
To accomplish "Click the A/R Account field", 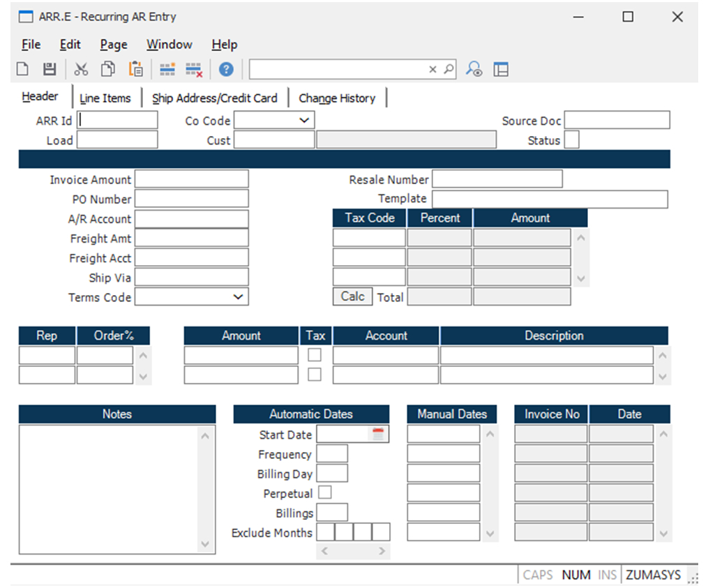I will click(x=191, y=218).
